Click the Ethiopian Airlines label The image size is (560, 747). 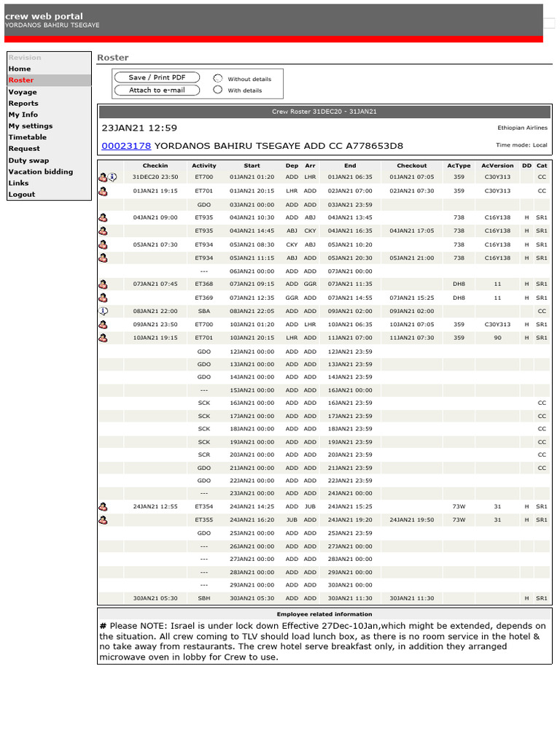coord(522,128)
